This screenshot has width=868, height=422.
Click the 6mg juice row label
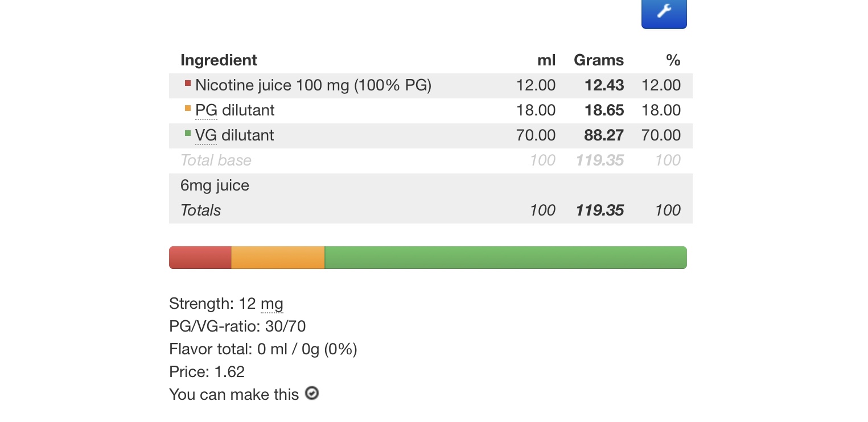tap(215, 185)
